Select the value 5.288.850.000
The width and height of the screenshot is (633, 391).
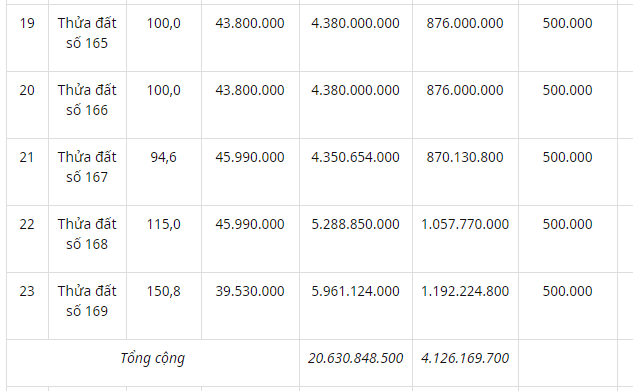(355, 224)
